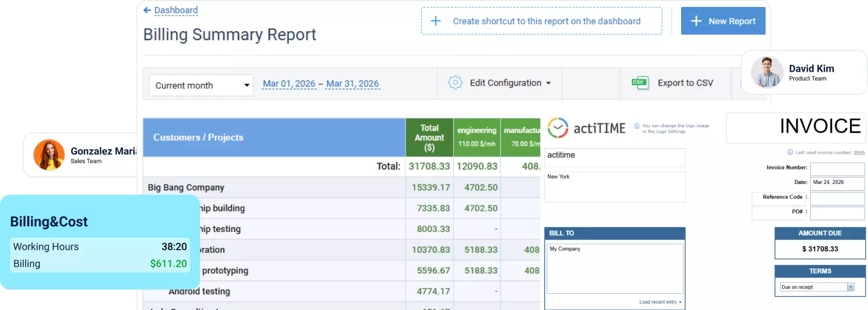Click David Kim's profile avatar
The height and width of the screenshot is (310, 868).
click(x=767, y=72)
